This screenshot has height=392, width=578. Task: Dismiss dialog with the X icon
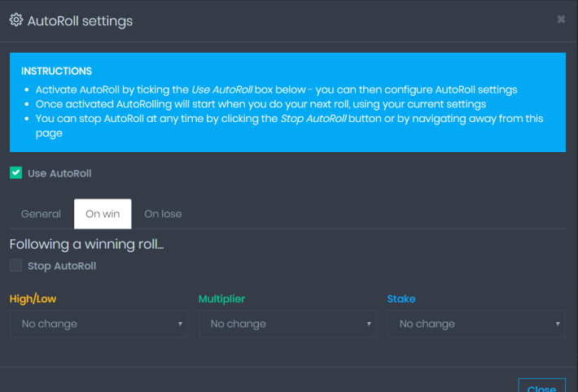point(561,20)
